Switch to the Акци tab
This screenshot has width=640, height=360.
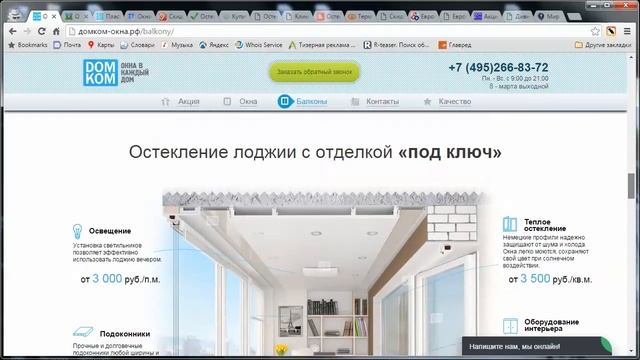[x=487, y=16]
